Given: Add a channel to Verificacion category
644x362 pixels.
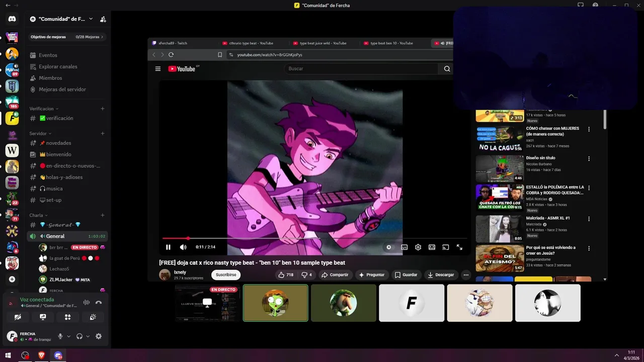Looking at the screenshot, I should coord(103,109).
